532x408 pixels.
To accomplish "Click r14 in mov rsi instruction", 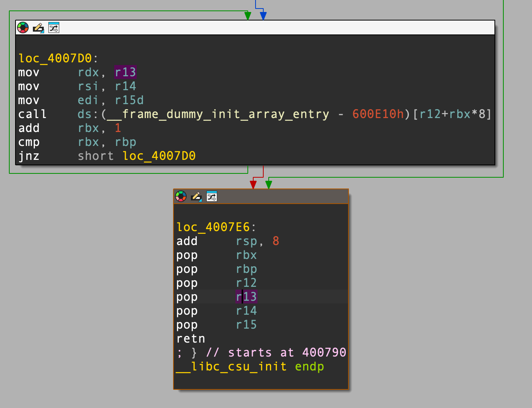I will click(125, 86).
